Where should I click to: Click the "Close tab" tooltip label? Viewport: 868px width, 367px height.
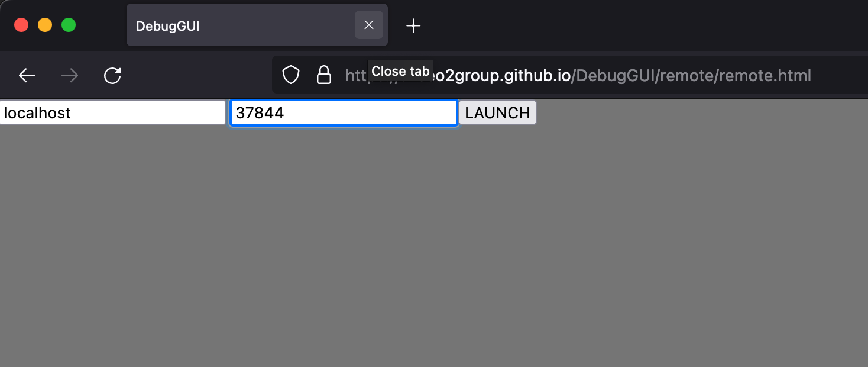pos(400,72)
